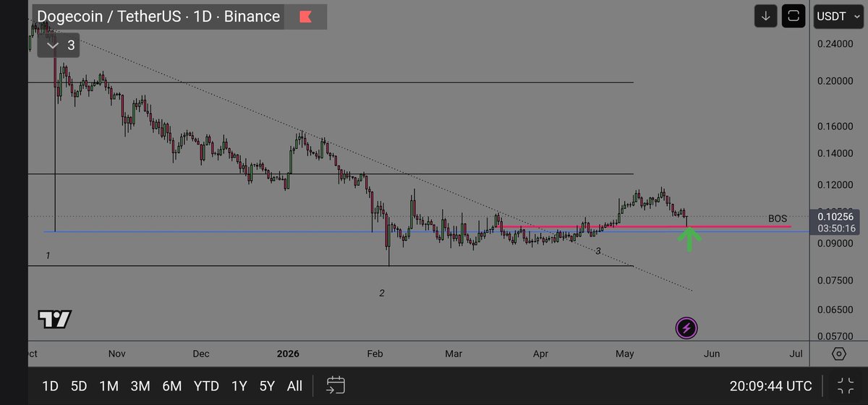Open the USDT currency dropdown
This screenshot has width=868, height=405.
(x=838, y=15)
